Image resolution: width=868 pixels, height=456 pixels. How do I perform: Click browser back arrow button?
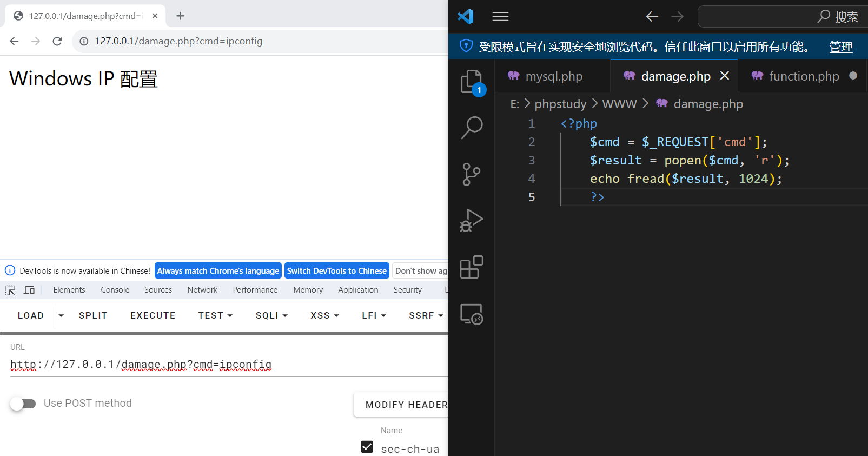pyautogui.click(x=15, y=41)
